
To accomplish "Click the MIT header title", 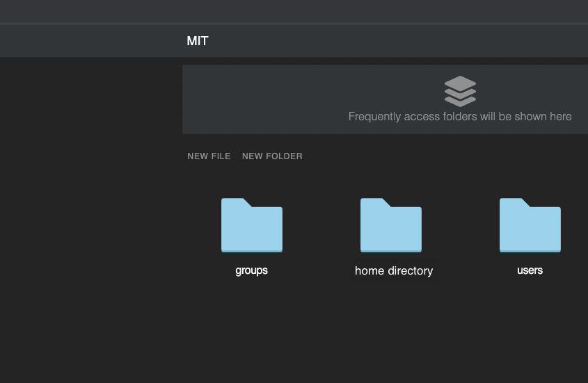I will pos(198,41).
